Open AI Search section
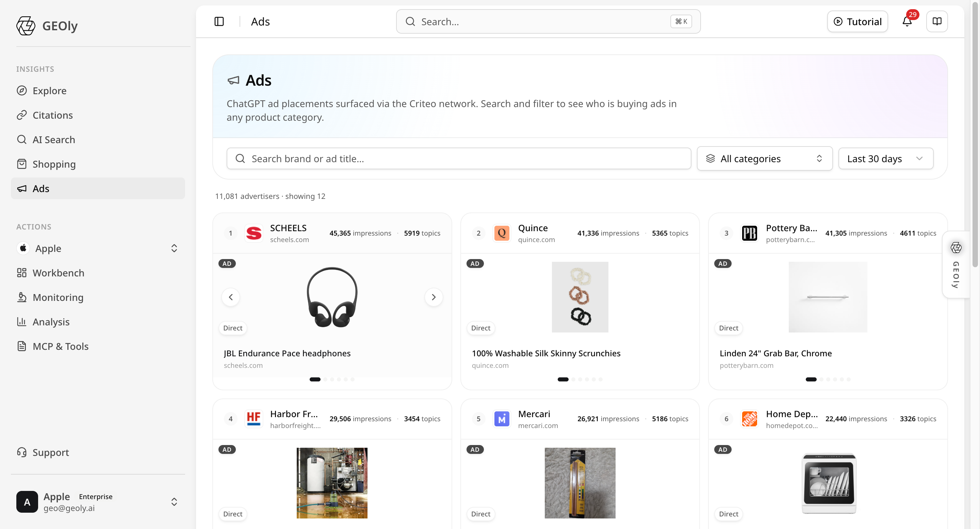The image size is (980, 529). pos(98,139)
